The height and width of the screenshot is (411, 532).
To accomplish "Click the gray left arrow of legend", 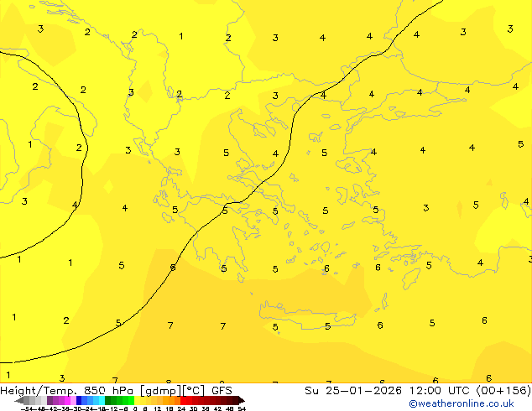I will 19,400.
